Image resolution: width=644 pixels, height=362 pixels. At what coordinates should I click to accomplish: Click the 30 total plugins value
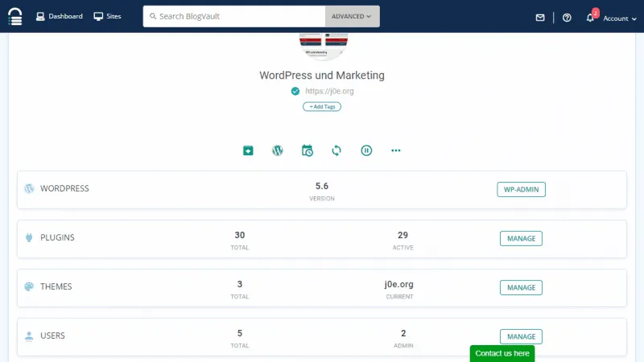tap(240, 235)
